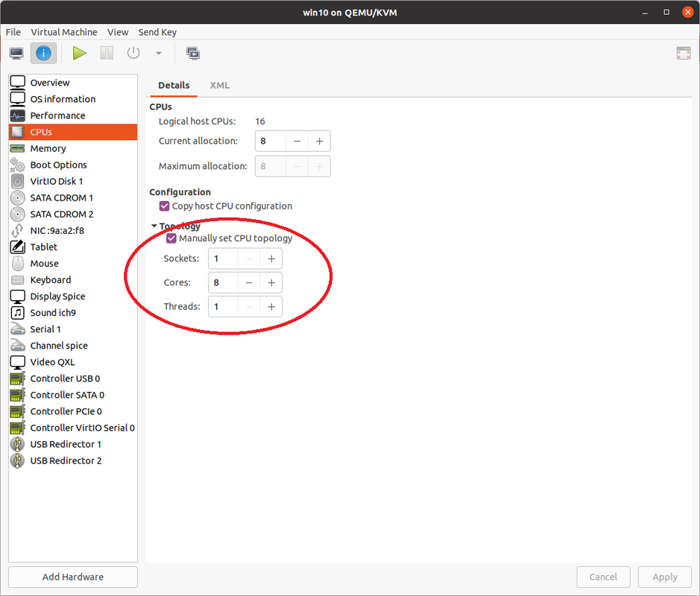Open Memory settings icon
This screenshot has width=700, height=596.
point(17,148)
